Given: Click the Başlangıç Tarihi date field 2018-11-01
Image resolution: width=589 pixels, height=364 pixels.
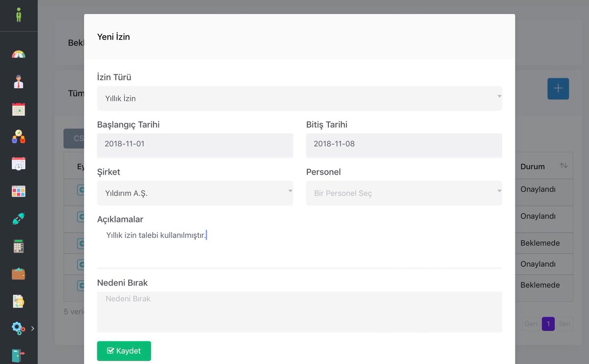Looking at the screenshot, I should point(195,145).
